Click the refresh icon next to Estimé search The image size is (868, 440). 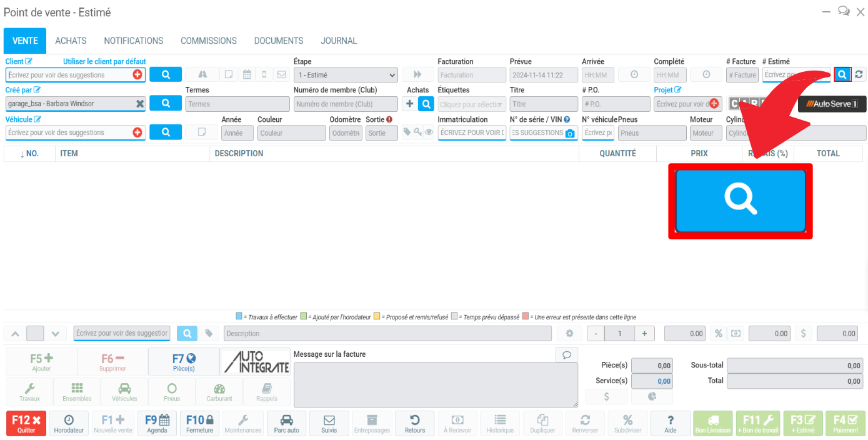pyautogui.click(x=859, y=75)
